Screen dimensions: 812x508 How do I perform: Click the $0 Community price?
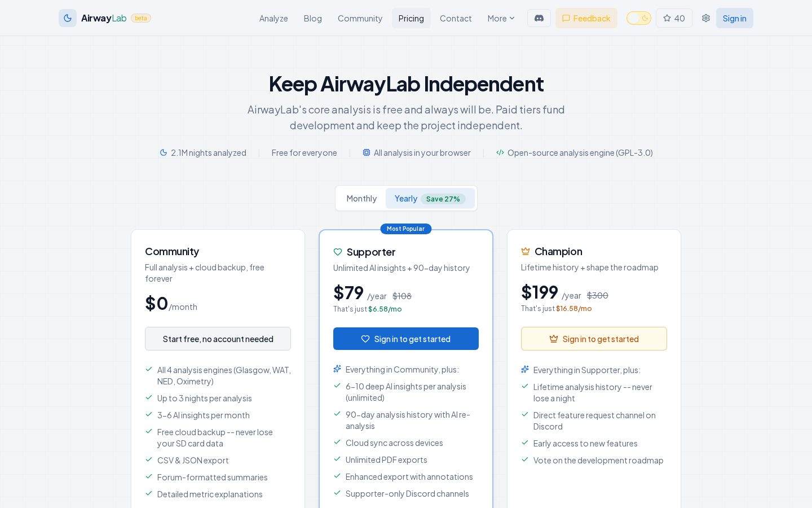(x=157, y=303)
